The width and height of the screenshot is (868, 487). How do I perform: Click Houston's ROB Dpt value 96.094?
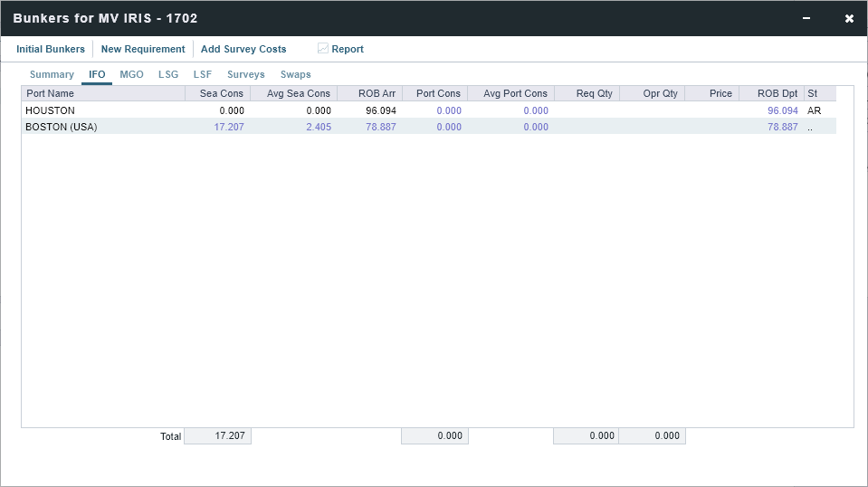click(x=782, y=110)
